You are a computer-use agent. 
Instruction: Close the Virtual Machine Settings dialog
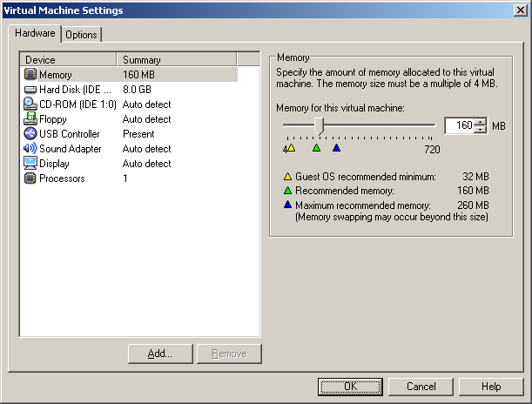521,10
